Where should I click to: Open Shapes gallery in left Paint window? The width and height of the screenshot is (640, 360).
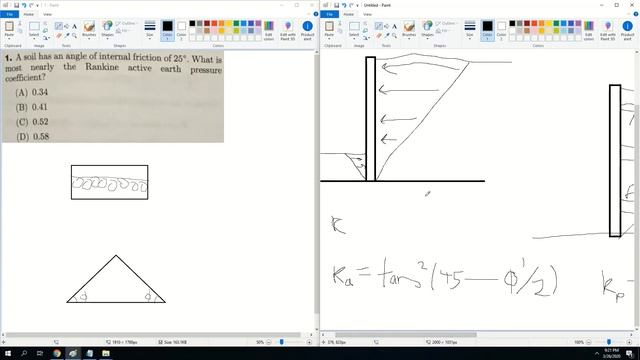[107, 30]
